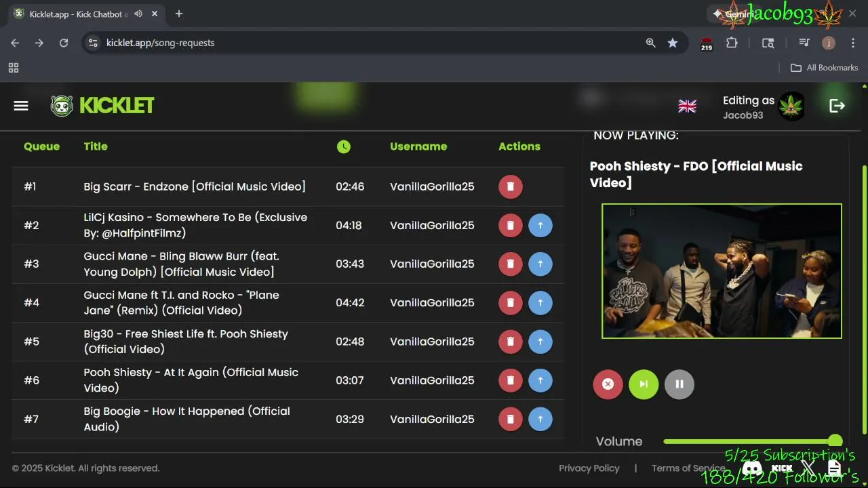
Task: Open the documentation footer icon
Action: pos(834,468)
